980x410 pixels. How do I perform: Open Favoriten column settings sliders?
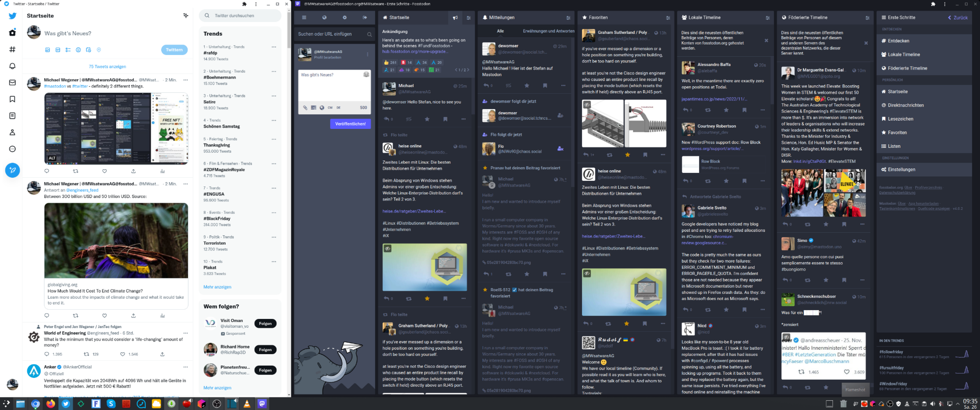click(x=668, y=18)
